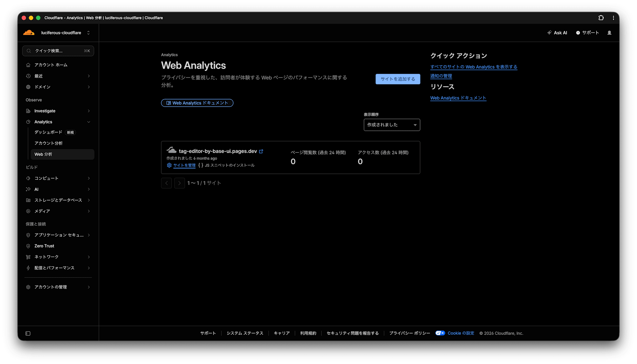Collapse the sidebar with the panel icon

tap(28, 333)
